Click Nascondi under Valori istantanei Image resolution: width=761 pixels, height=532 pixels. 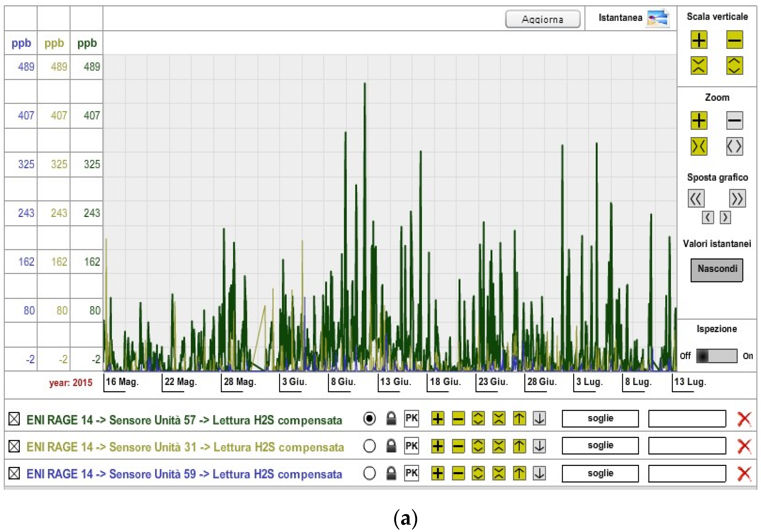(x=717, y=270)
